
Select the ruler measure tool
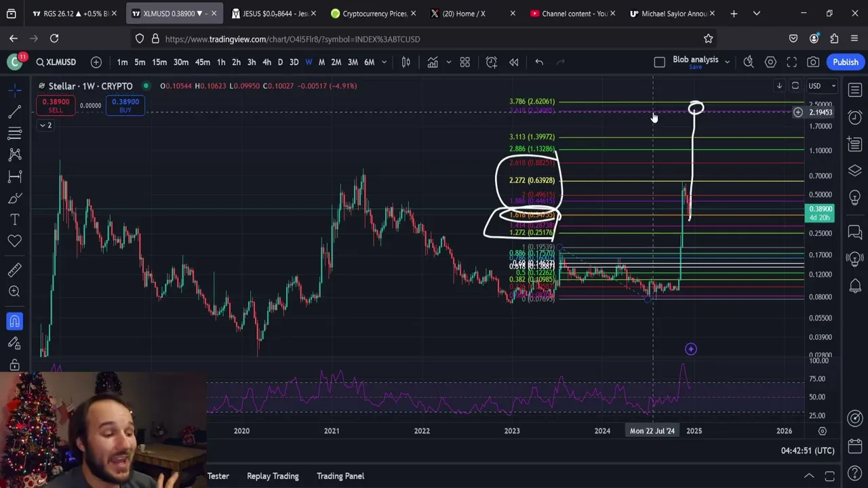(14, 270)
